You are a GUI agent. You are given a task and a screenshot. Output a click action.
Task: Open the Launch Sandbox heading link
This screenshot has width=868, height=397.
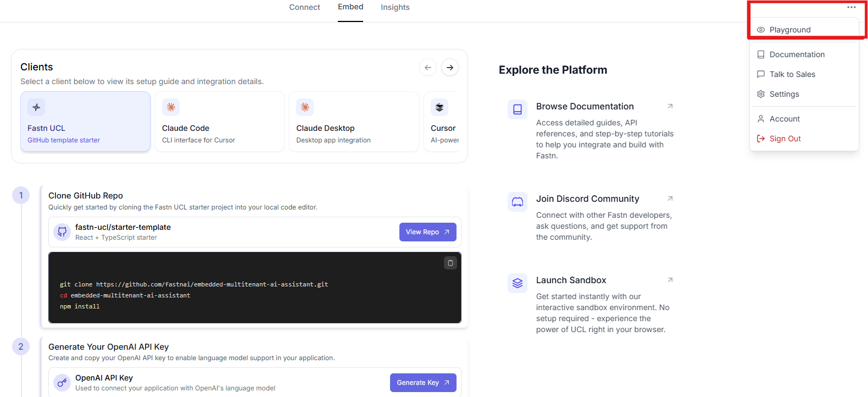tap(571, 280)
